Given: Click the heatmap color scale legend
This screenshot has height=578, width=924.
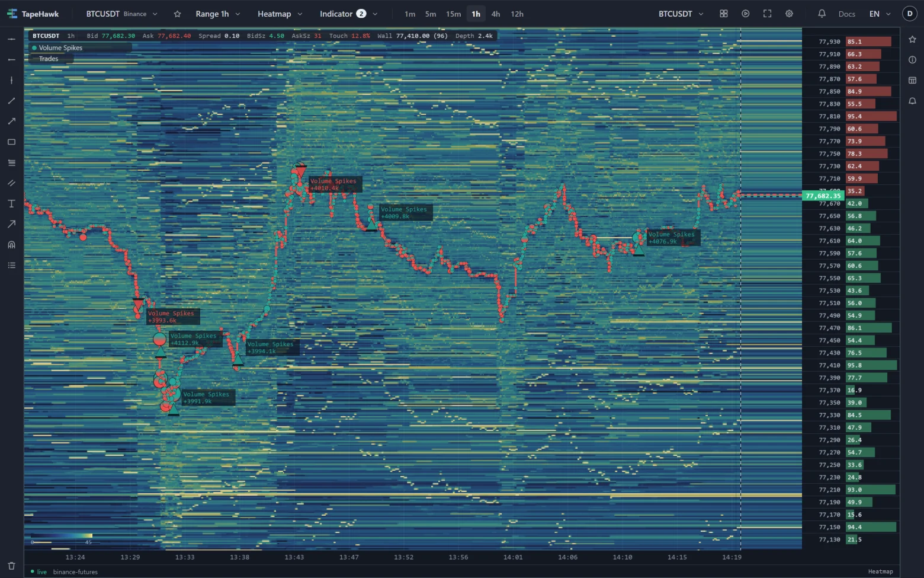Looking at the screenshot, I should 62,538.
